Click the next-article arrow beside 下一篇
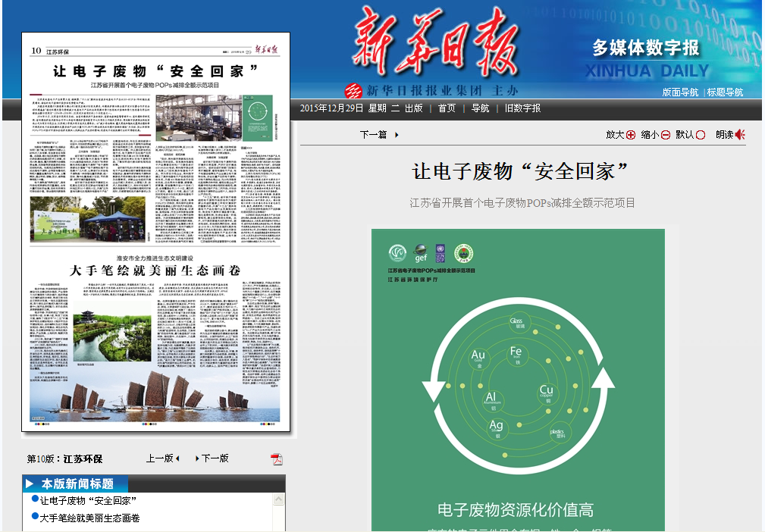The height and width of the screenshot is (532, 765). (397, 135)
